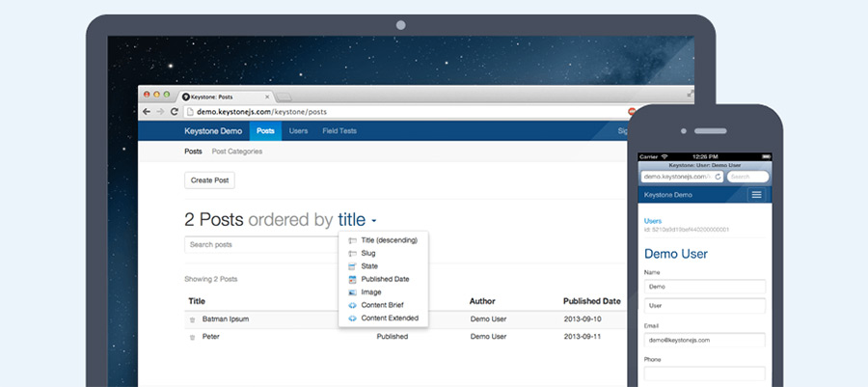Image resolution: width=868 pixels, height=387 pixels.
Task: Open the hamburger menu on the phone
Action: point(757,195)
